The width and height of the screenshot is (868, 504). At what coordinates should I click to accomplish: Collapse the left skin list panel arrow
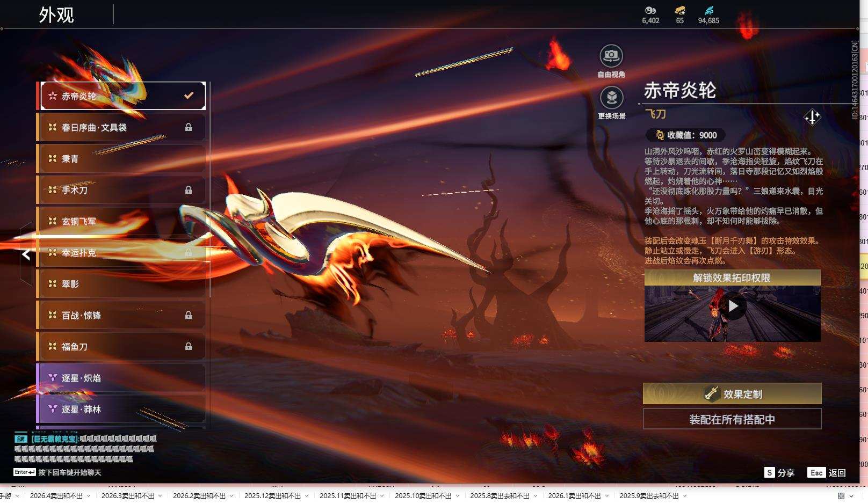(x=25, y=255)
